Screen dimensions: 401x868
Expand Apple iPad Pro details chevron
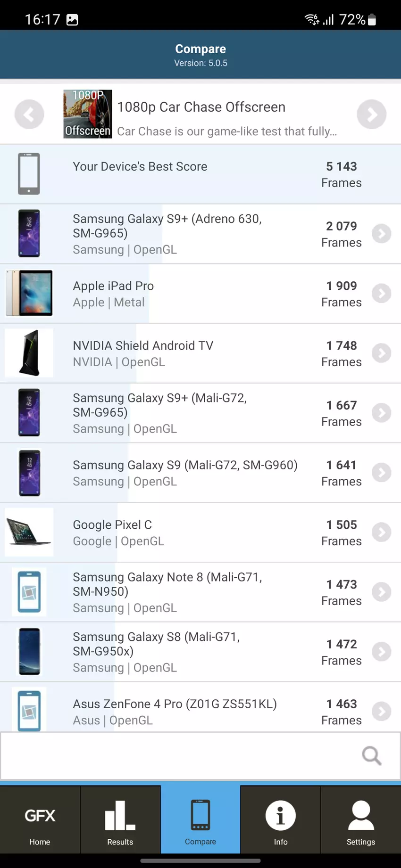[x=381, y=294]
